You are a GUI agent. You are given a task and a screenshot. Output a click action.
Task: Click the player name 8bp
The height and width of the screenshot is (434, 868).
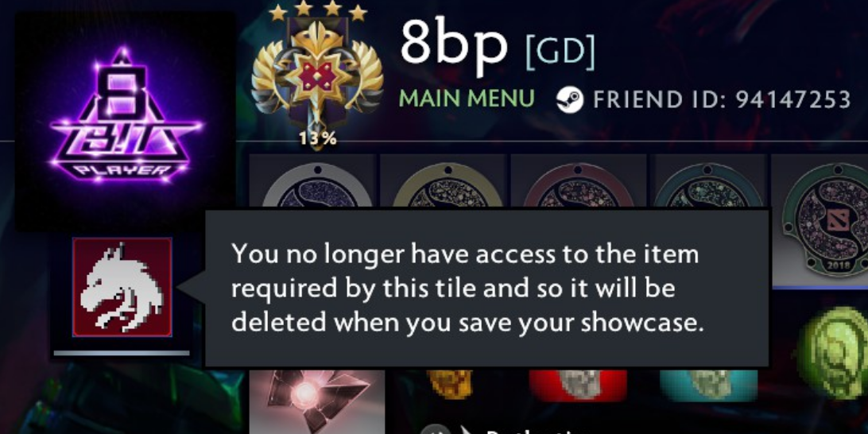[x=453, y=43]
